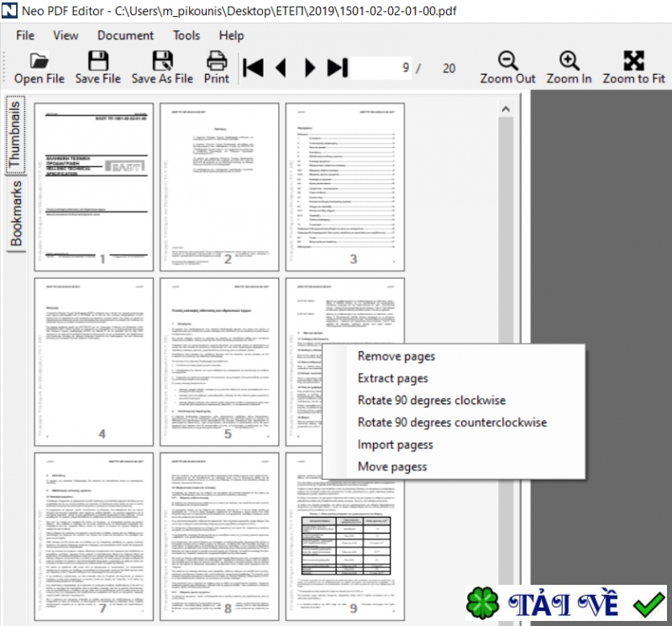Select the Zoom Out icon
The width and height of the screenshot is (672, 626).
click(x=507, y=67)
